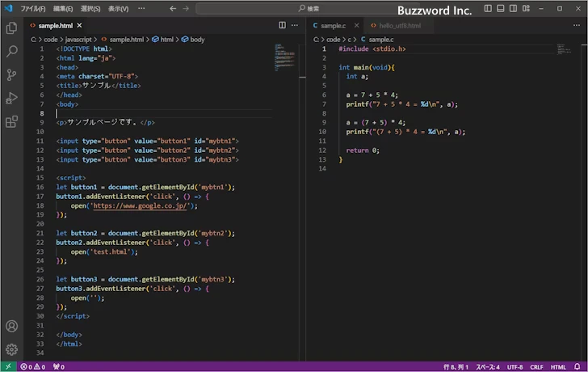Image resolution: width=588 pixels, height=372 pixels.
Task: Open the ファイル(F) menu
Action: tap(32, 8)
